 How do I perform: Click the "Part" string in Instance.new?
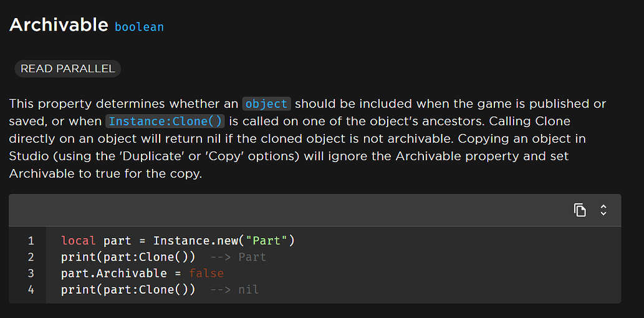coord(268,241)
